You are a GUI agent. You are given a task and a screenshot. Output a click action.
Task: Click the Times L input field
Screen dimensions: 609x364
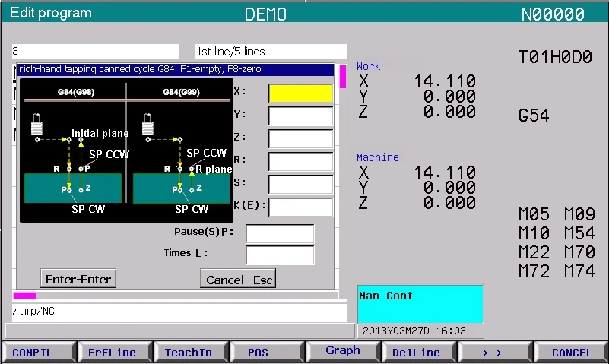[280, 255]
